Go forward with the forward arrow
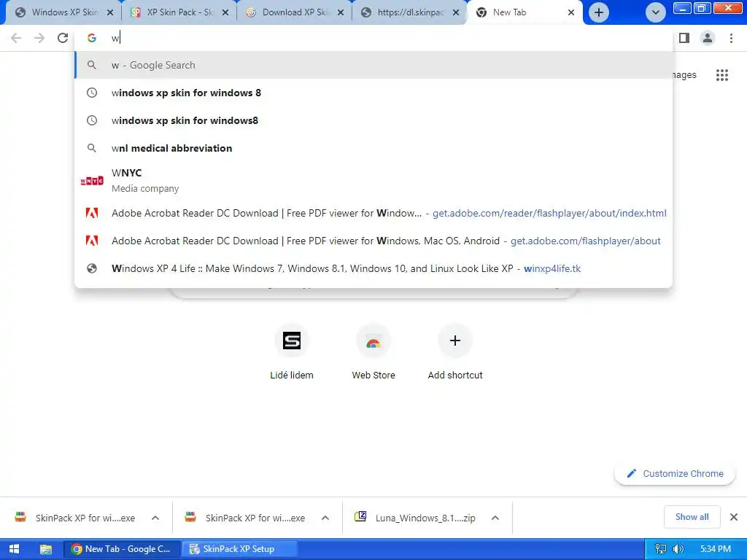The width and height of the screenshot is (747, 560). pyautogui.click(x=39, y=38)
